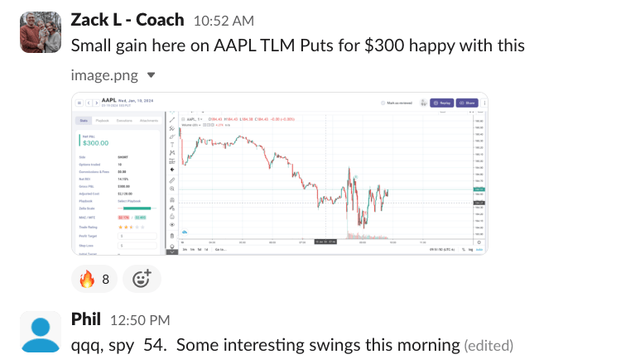Add a new emoji reaction
The image size is (621, 364).
click(x=142, y=279)
